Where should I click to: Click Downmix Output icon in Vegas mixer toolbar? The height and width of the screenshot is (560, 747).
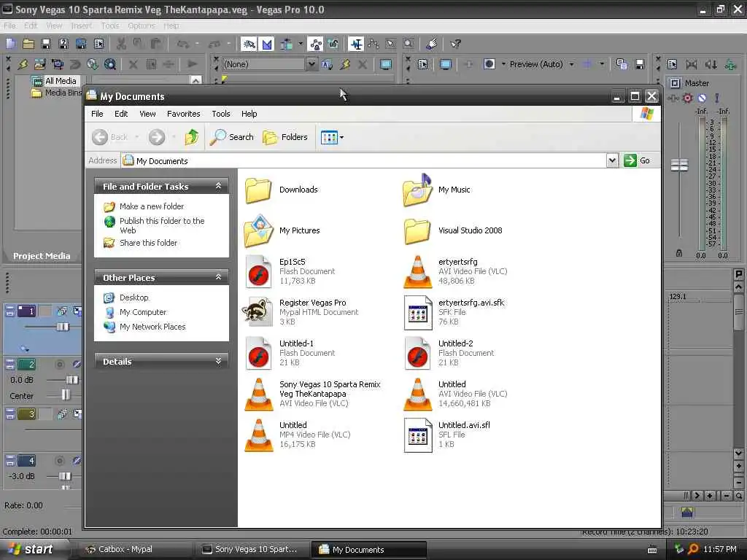(692, 64)
